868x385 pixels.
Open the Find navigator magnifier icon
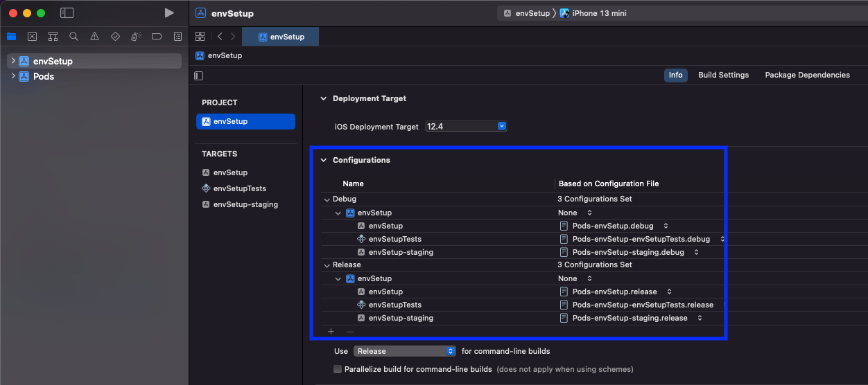coord(73,37)
